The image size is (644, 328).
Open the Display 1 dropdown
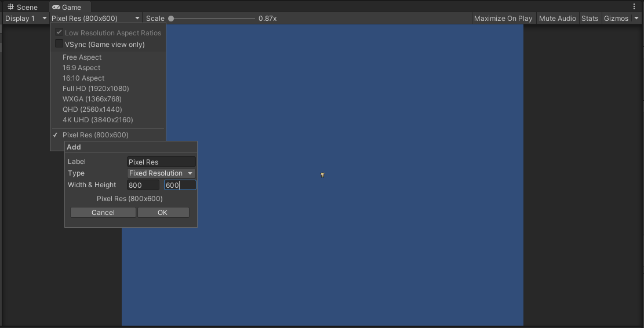pyautogui.click(x=26, y=18)
